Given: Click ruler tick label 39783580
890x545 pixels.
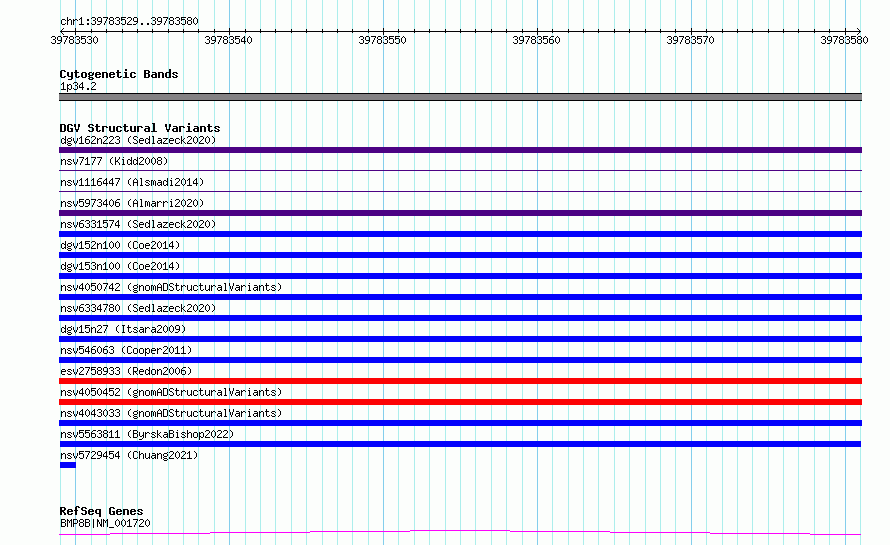Looking at the screenshot, I should (x=844, y=40).
